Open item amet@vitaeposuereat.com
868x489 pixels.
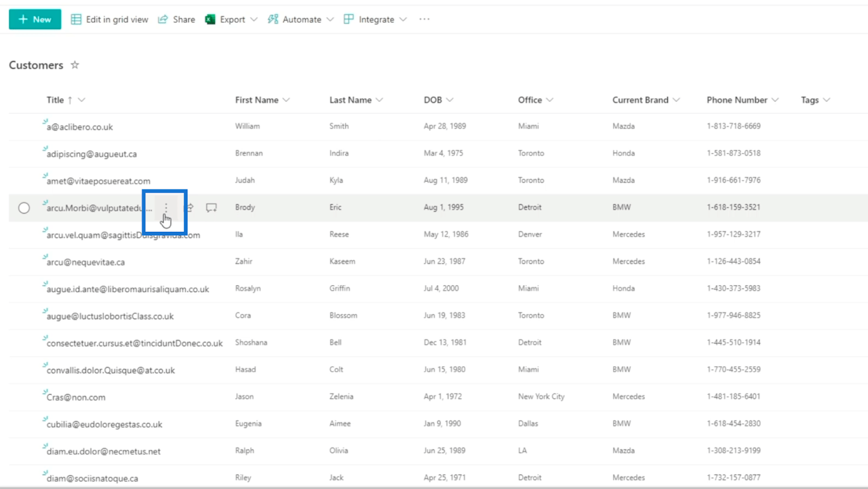click(x=98, y=181)
